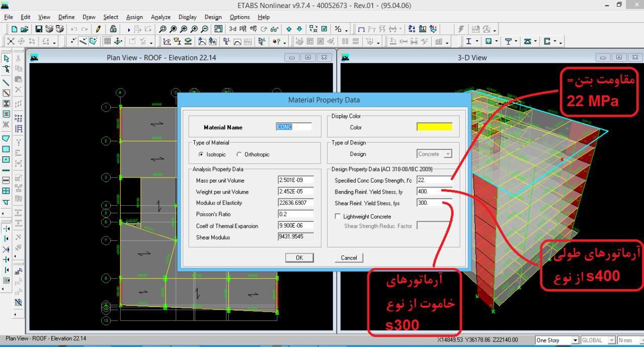
Task: Click OK in Material Property Data dialog
Action: 299,257
